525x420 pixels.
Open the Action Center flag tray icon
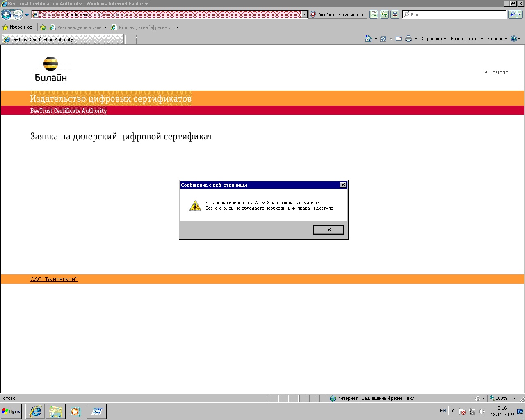[x=462, y=411]
